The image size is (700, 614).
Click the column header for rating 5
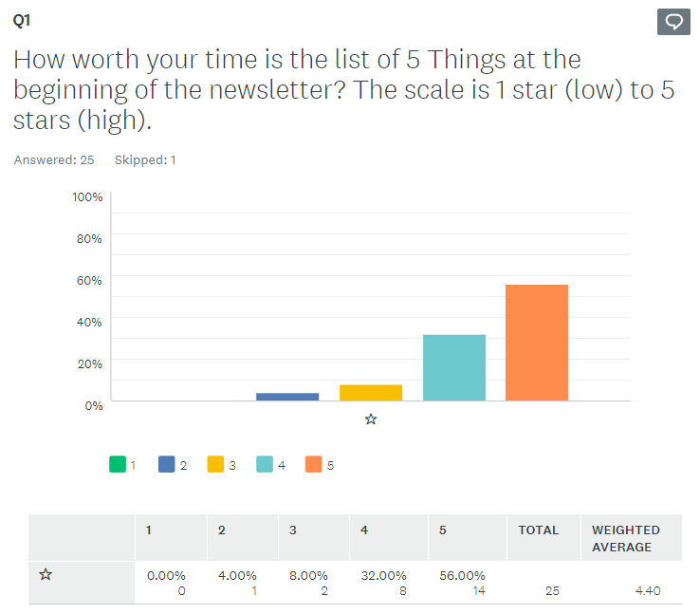pyautogui.click(x=443, y=530)
